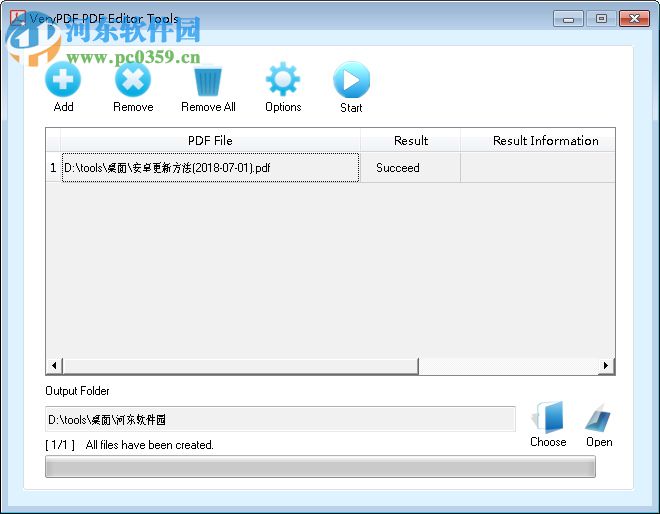
Task: Click the Remove All trash bin icon
Action: (208, 80)
